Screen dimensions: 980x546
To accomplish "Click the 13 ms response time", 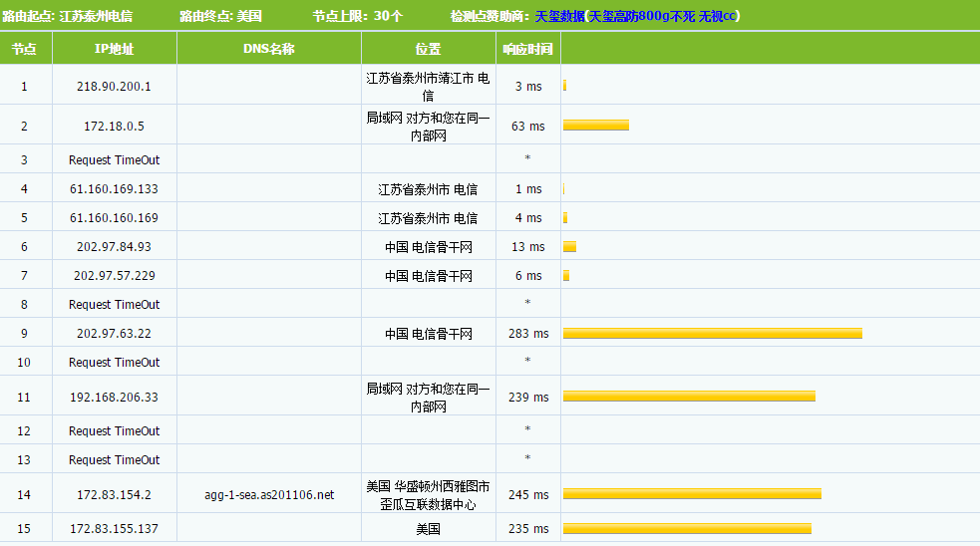I will [x=528, y=247].
